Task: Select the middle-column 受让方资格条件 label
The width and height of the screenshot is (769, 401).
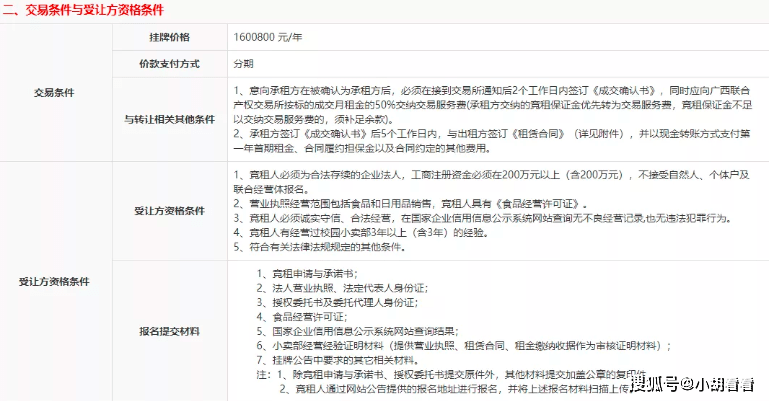Action: click(170, 211)
